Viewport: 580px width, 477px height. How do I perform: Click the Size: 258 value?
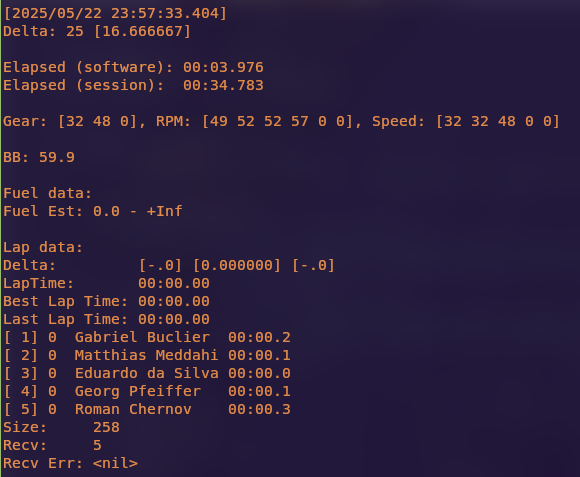106,427
